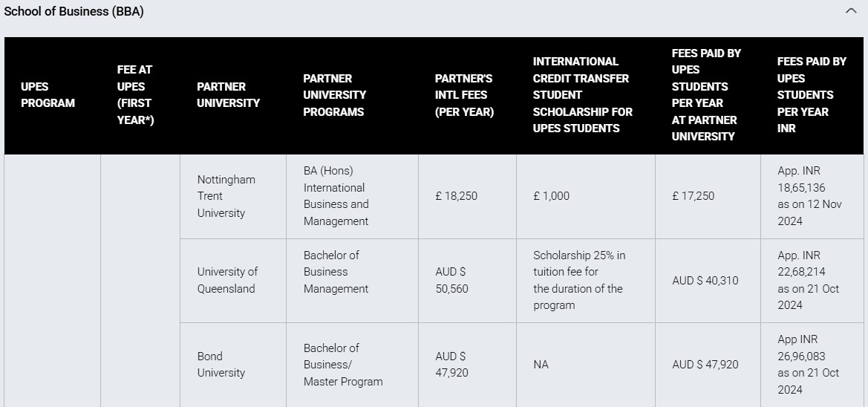
Task: Click the School of Business (BBA) heading
Action: coord(74,11)
